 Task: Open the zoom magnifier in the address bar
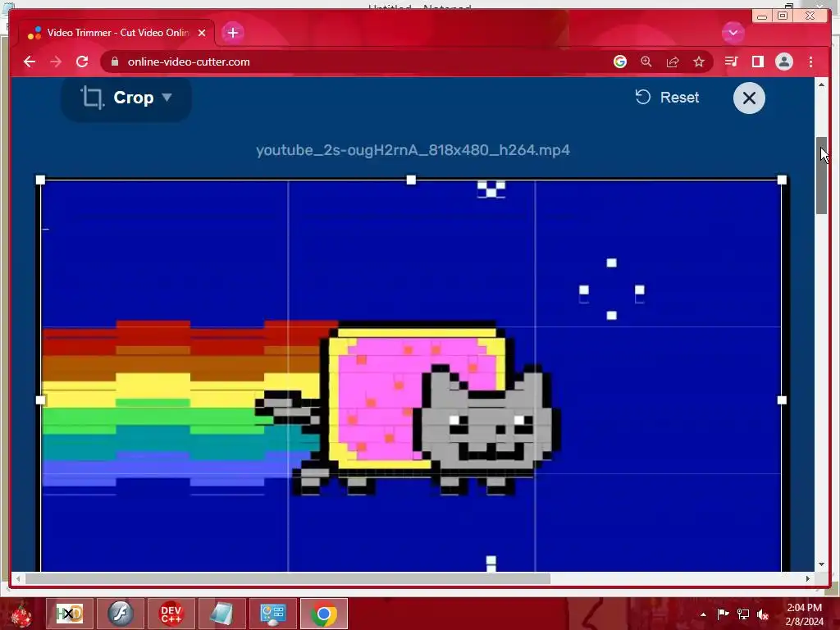click(646, 62)
